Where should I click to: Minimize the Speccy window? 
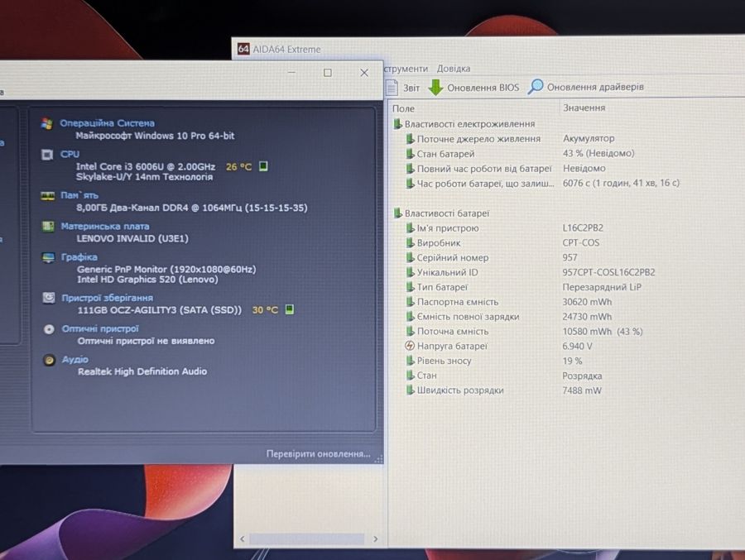291,73
